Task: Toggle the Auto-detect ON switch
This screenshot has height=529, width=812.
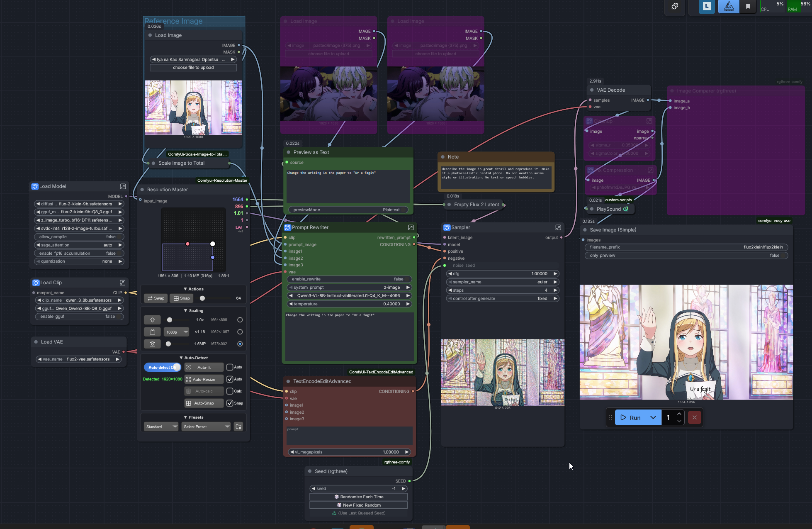Action: [x=163, y=367]
